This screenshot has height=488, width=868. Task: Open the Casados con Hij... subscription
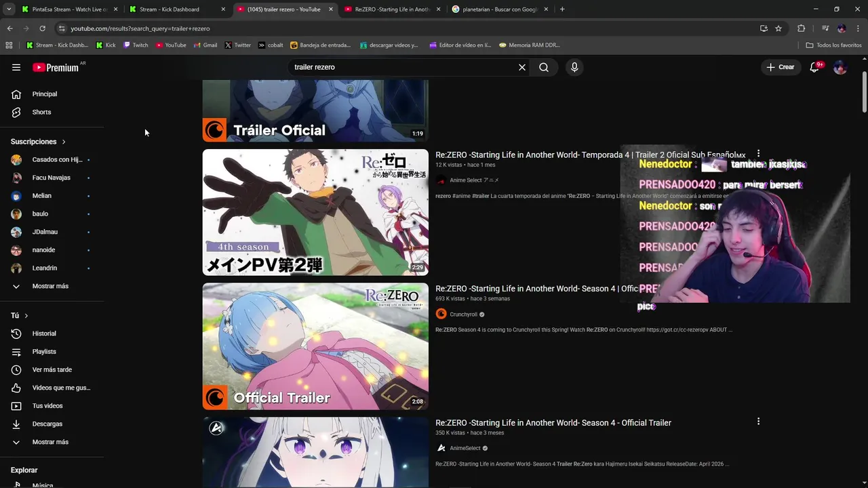pyautogui.click(x=52, y=159)
